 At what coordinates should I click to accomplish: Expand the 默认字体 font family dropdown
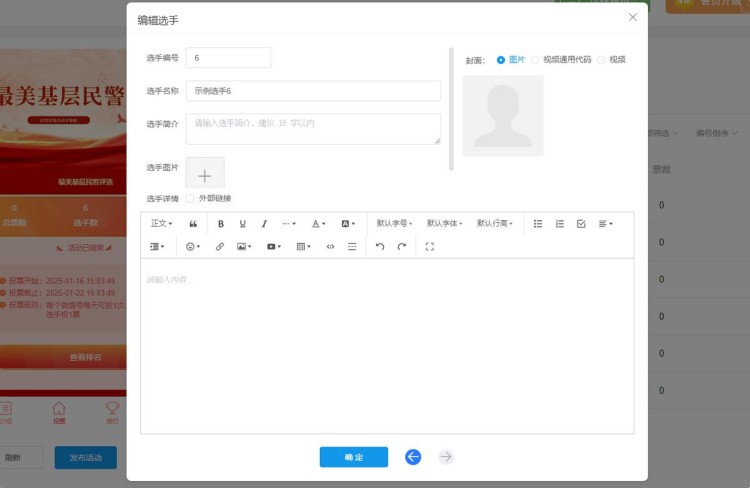pyautogui.click(x=444, y=224)
